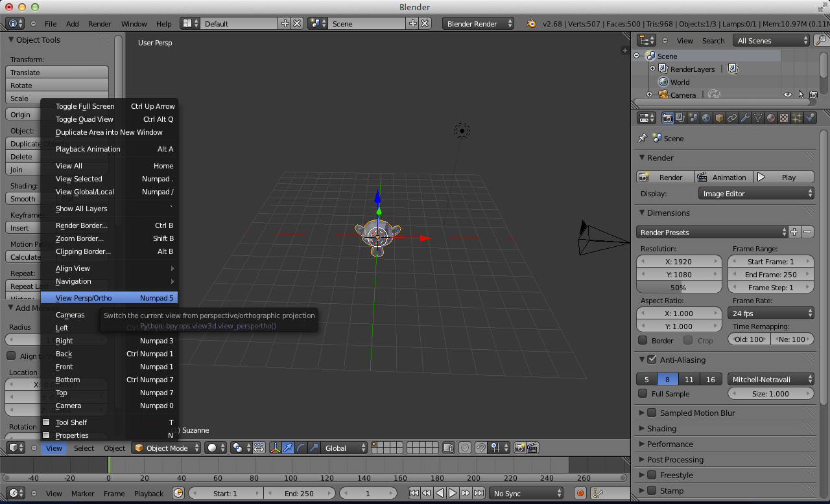
Task: Select the translate manipulator arrow icon
Action: [287, 448]
